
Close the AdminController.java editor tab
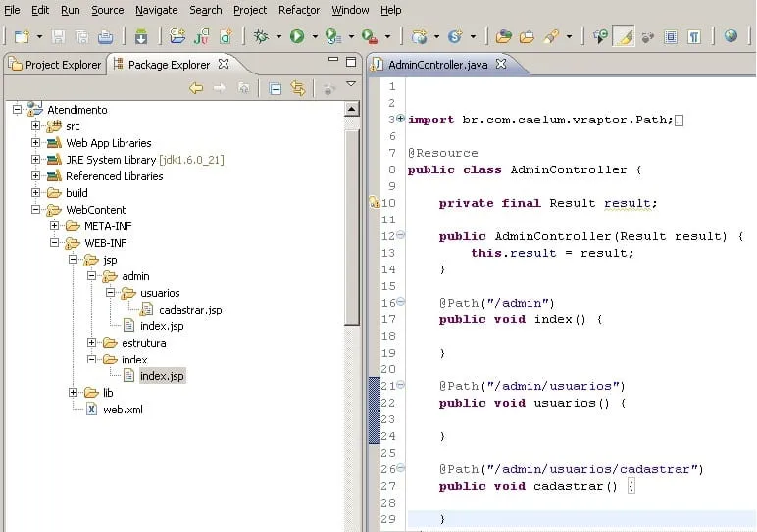(499, 64)
